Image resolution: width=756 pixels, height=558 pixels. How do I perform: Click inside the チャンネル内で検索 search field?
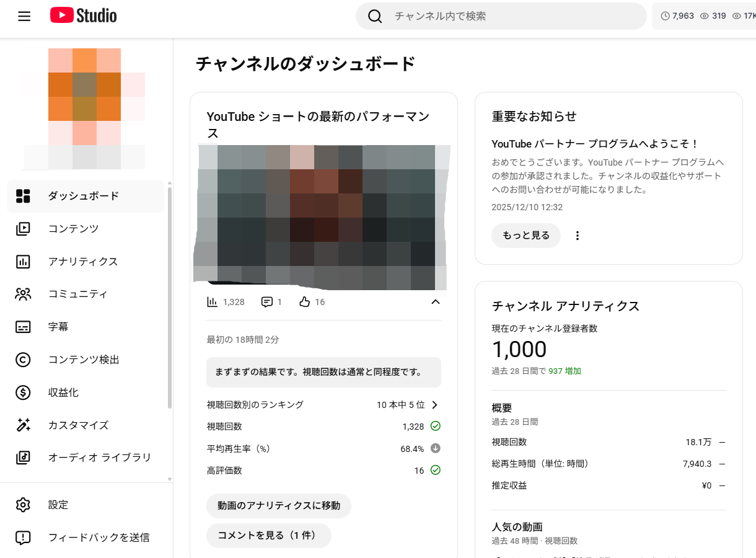click(x=501, y=15)
